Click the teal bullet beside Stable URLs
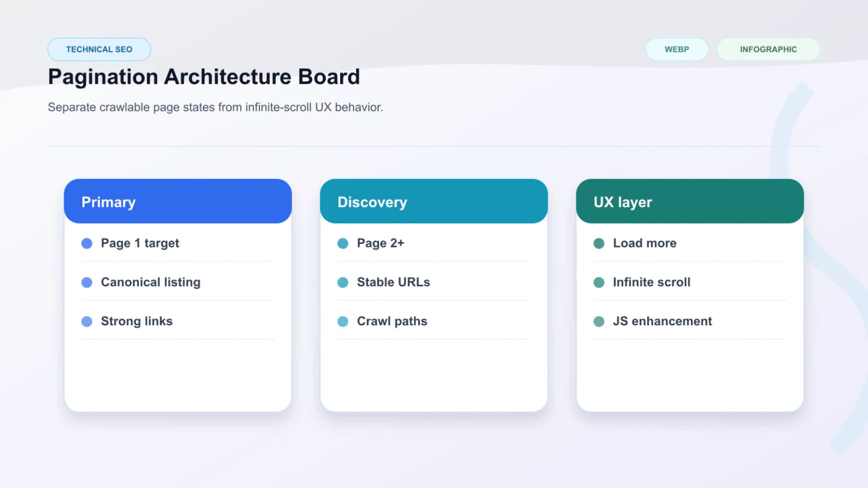The width and height of the screenshot is (868, 488). (x=343, y=282)
